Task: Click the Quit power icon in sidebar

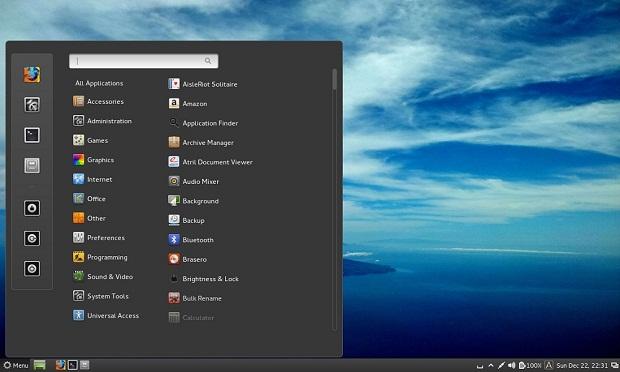Action: [32, 269]
